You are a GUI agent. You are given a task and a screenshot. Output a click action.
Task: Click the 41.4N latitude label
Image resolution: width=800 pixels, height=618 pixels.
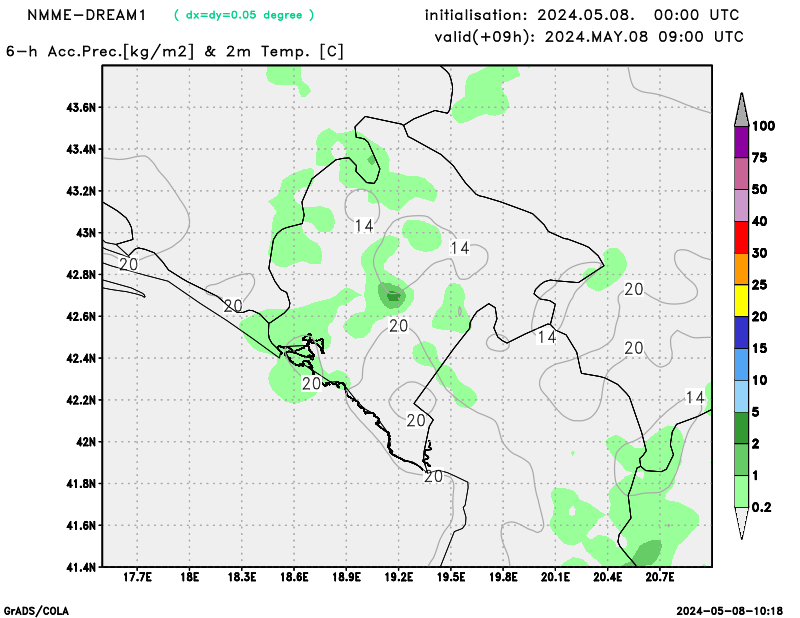[81, 567]
